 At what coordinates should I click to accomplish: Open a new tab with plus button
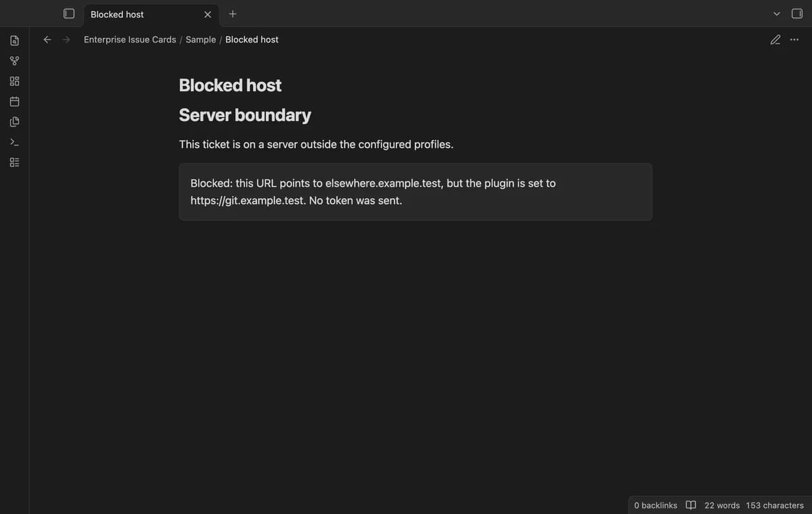tap(233, 14)
